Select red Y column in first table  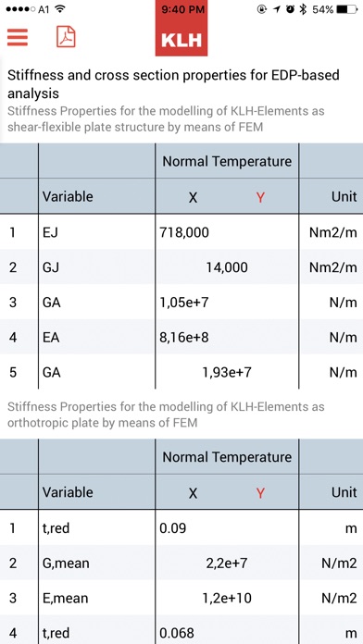[x=260, y=198]
